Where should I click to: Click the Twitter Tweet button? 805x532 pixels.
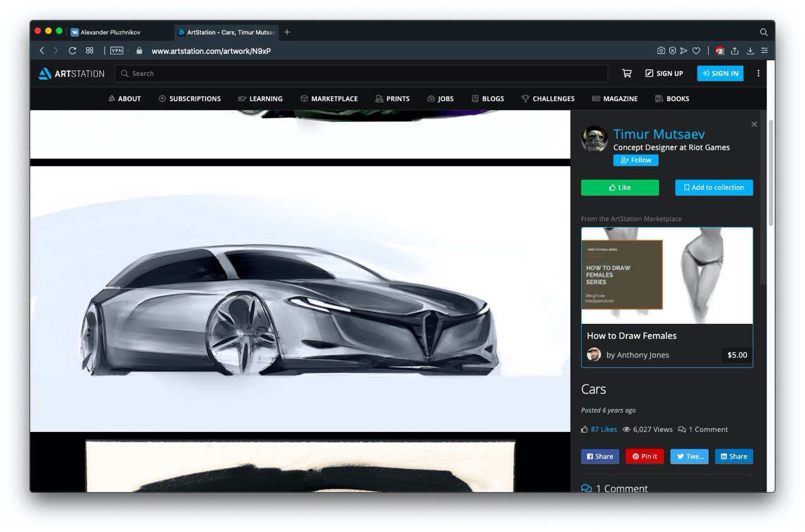pyautogui.click(x=689, y=457)
